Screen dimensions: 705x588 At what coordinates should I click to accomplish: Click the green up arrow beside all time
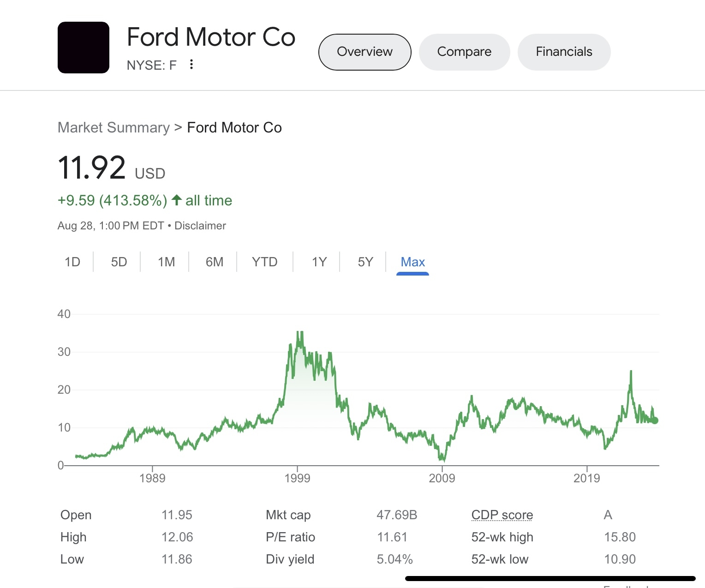pos(176,200)
